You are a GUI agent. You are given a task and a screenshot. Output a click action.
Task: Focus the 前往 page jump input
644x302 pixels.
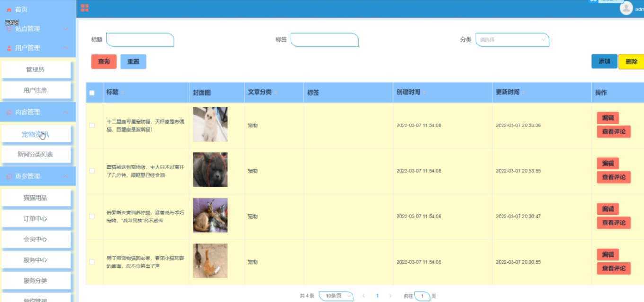422,296
